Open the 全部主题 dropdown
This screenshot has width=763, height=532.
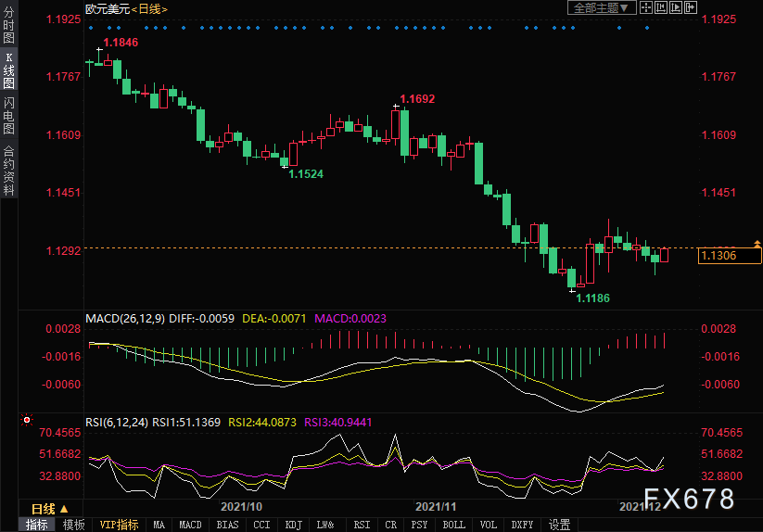601,7
